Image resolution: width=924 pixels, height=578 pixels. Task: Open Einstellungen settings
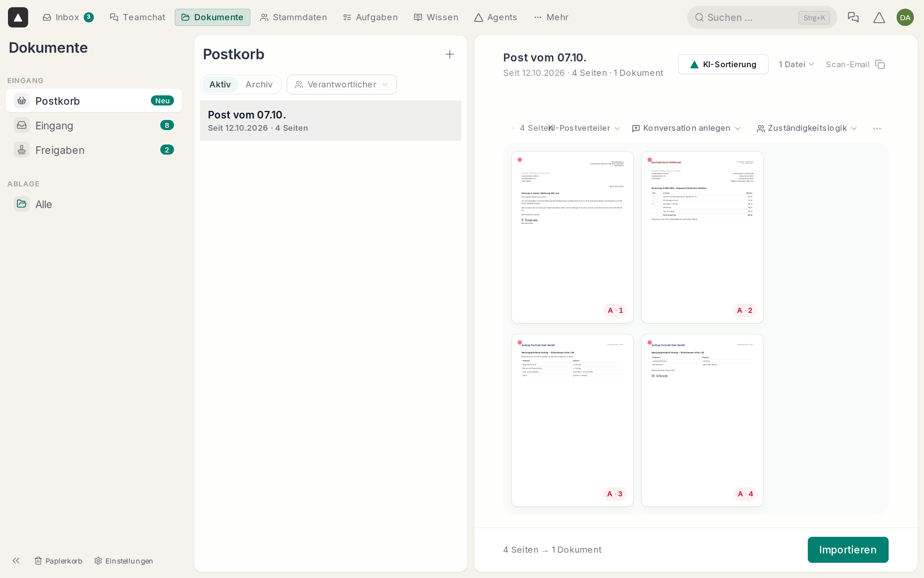point(123,561)
